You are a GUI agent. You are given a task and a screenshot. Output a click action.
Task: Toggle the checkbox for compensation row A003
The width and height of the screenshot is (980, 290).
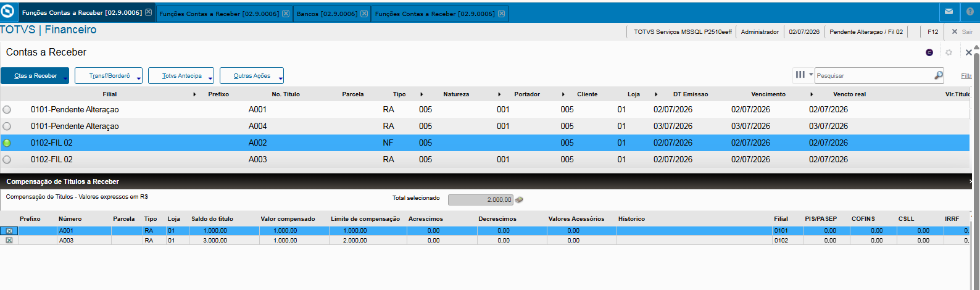9,240
